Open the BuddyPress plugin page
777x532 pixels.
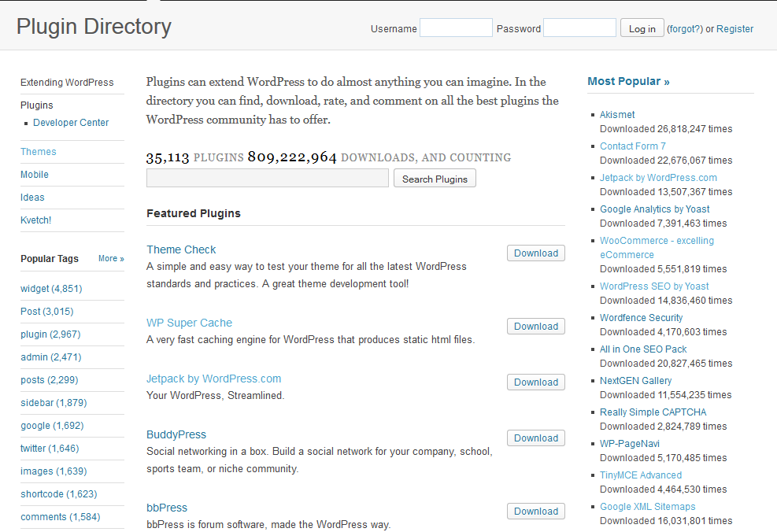point(176,434)
